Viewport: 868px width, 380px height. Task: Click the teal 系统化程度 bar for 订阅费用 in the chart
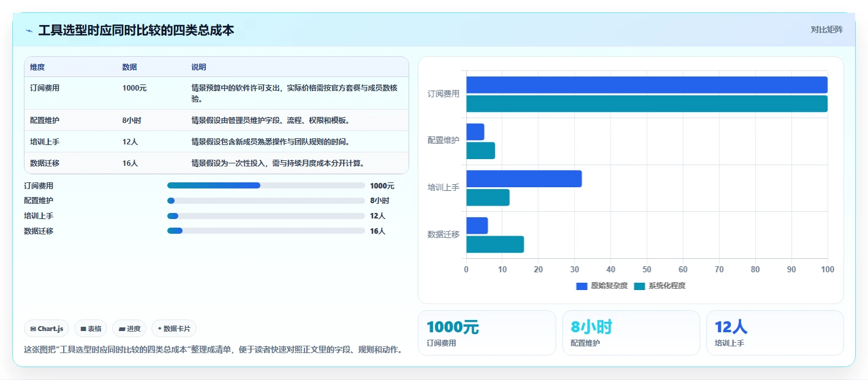[647, 103]
